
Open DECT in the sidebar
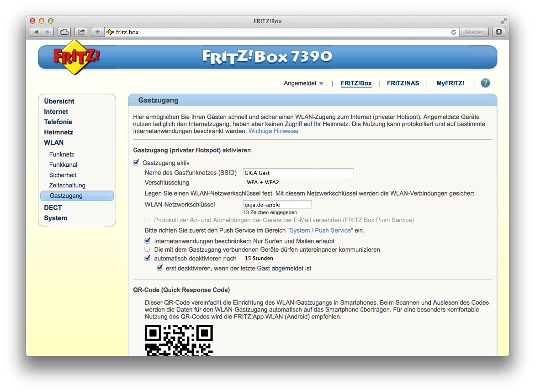coord(53,207)
